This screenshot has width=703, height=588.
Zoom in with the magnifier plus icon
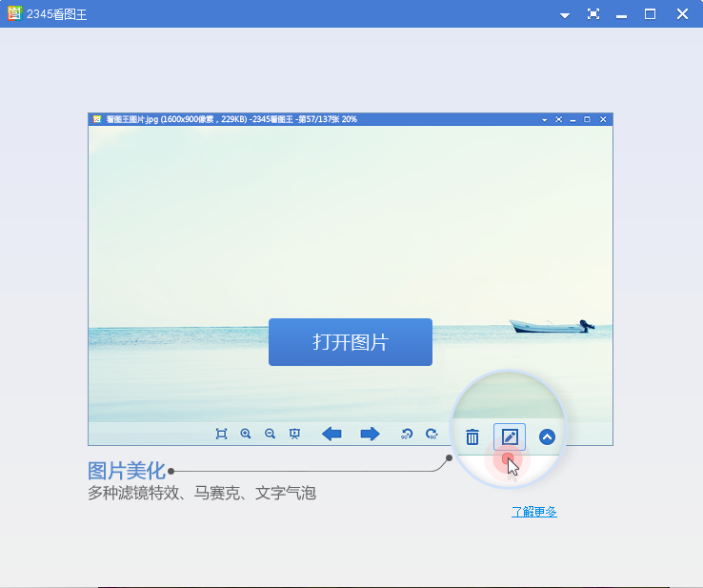tap(246, 434)
